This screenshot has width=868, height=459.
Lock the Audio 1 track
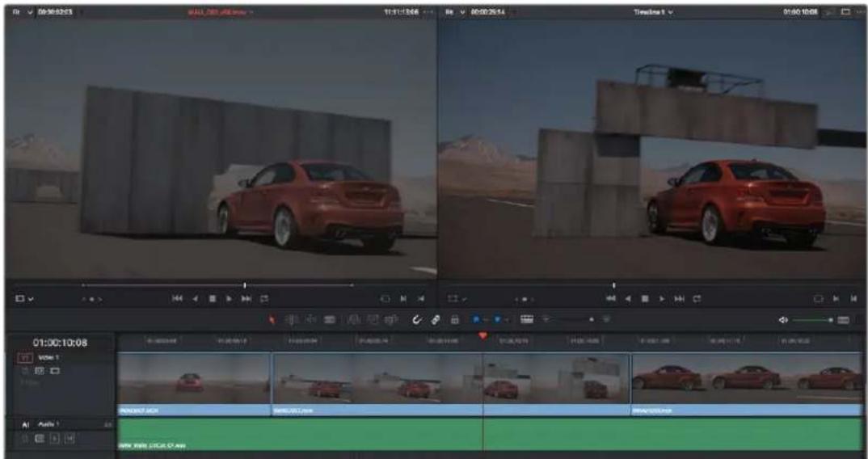(x=25, y=439)
